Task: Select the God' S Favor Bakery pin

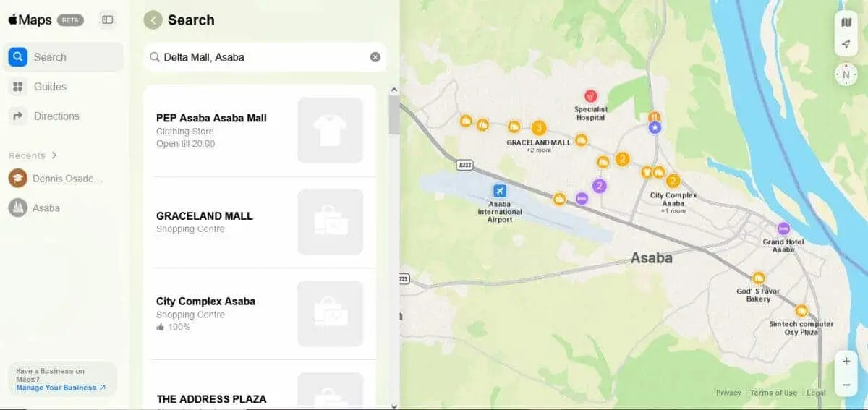Action: point(758,278)
